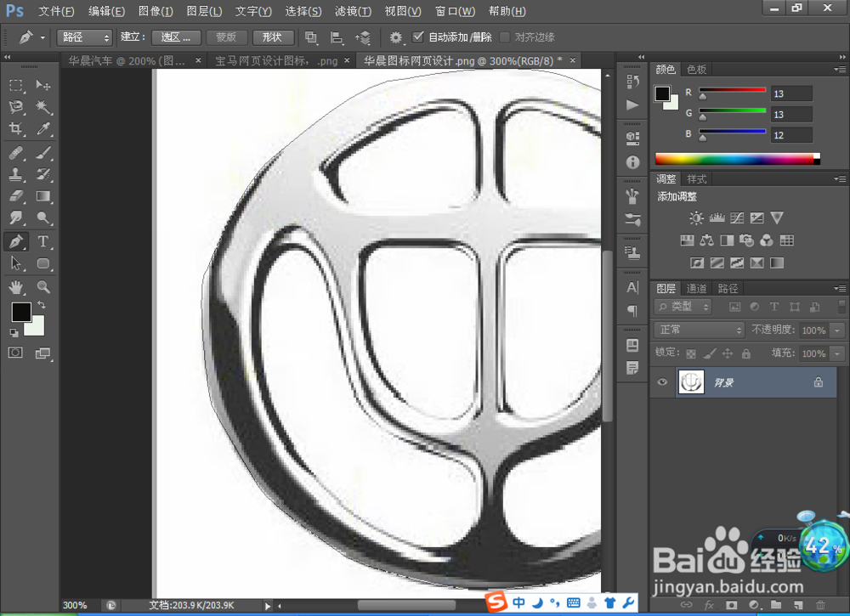Select the History Brush tool
The height and width of the screenshot is (616, 850).
(x=42, y=174)
